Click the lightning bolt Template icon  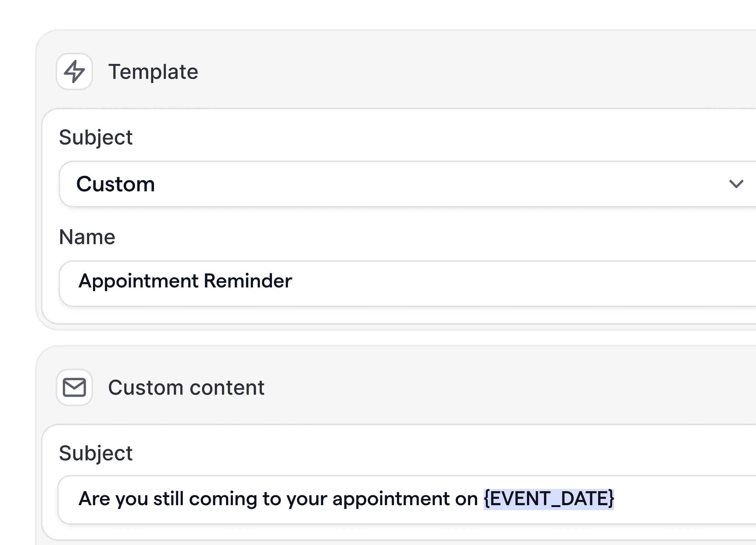pos(74,71)
